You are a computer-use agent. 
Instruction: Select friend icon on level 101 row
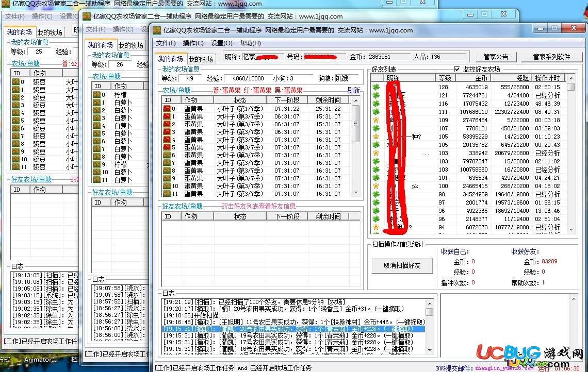click(375, 178)
